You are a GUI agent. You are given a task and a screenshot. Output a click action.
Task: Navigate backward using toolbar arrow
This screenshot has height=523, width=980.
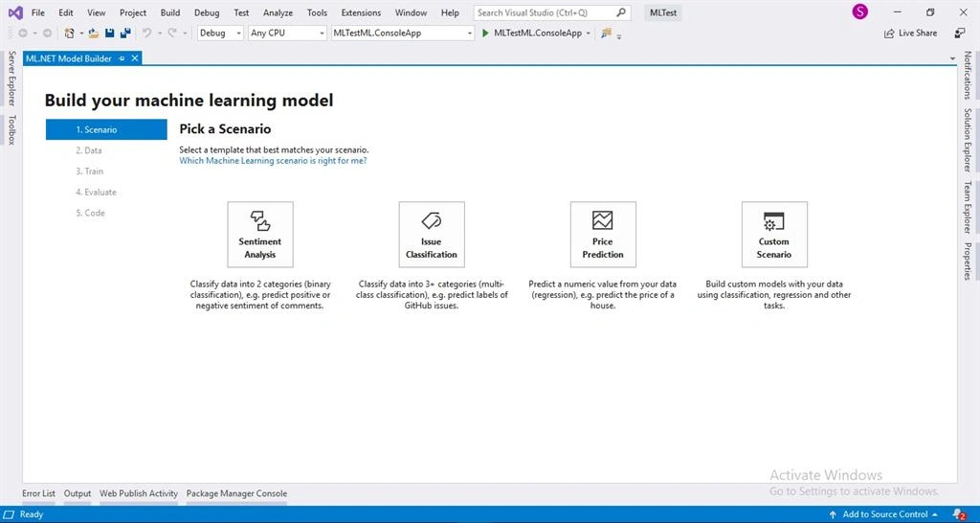click(x=23, y=34)
